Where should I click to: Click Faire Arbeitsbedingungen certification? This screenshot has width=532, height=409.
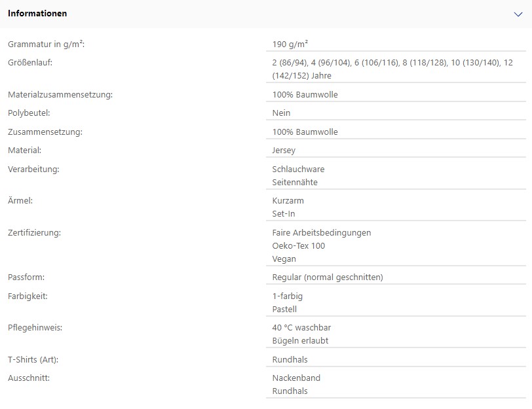click(322, 233)
